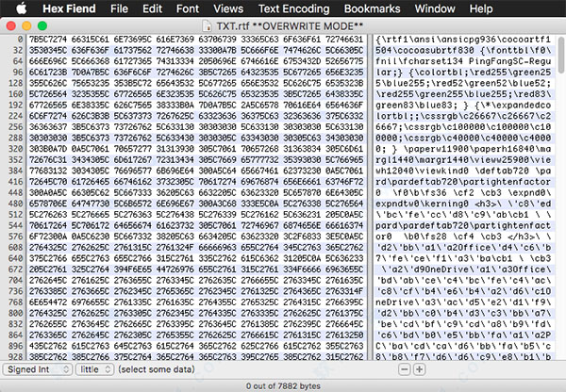Image resolution: width=566 pixels, height=392 pixels.
Task: Click the yellow minimize window button
Action: pyautogui.click(x=26, y=26)
